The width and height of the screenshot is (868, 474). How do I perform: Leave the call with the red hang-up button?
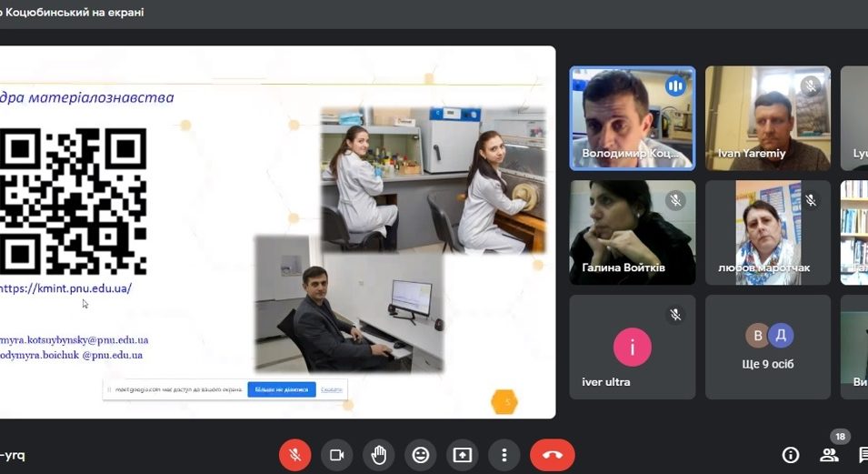[x=552, y=455]
